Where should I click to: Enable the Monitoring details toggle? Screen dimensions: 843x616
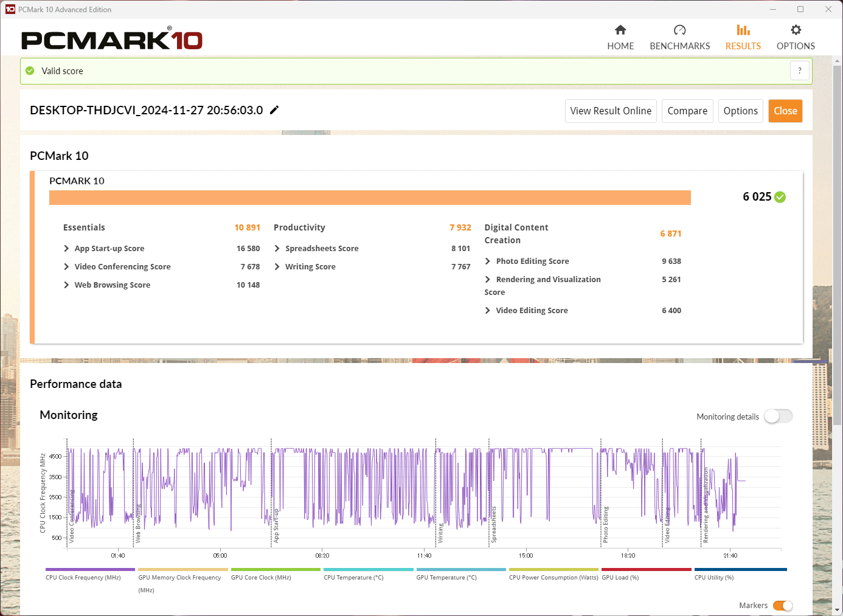(779, 417)
